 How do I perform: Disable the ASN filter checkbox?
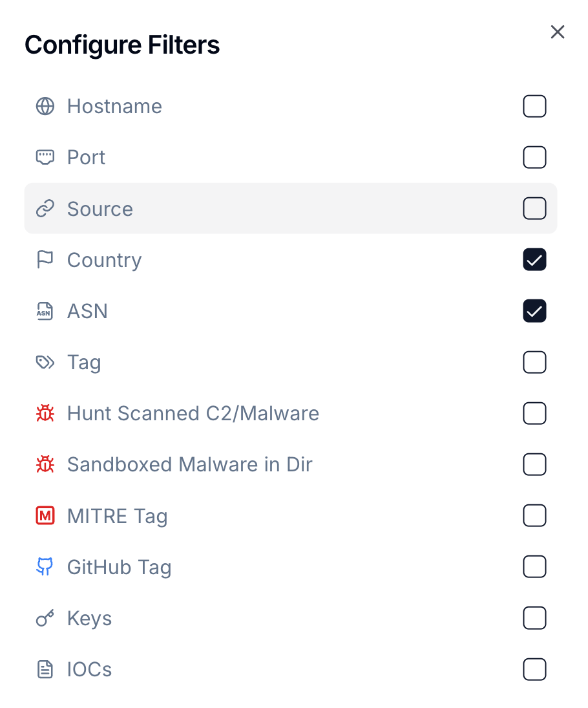pos(534,311)
